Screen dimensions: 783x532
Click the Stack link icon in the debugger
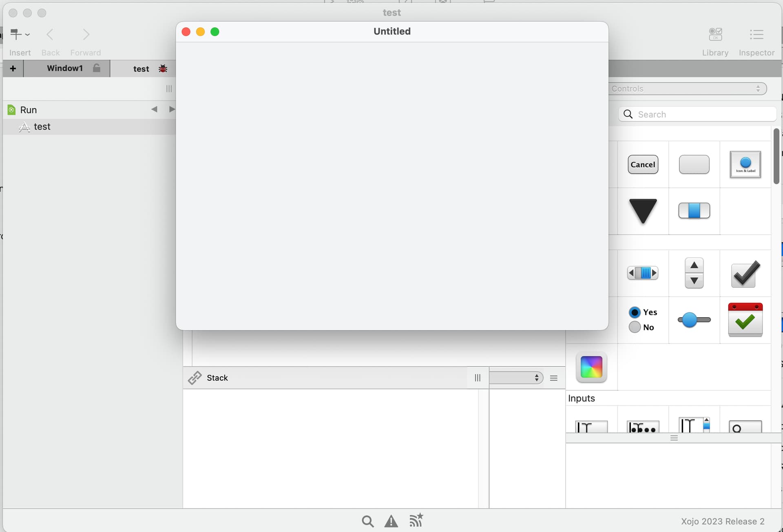(195, 378)
